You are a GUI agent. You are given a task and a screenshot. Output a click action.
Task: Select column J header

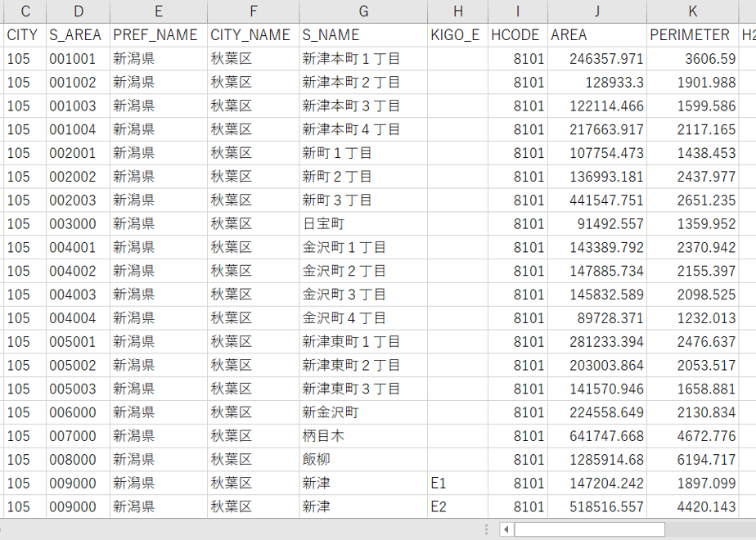[597, 11]
